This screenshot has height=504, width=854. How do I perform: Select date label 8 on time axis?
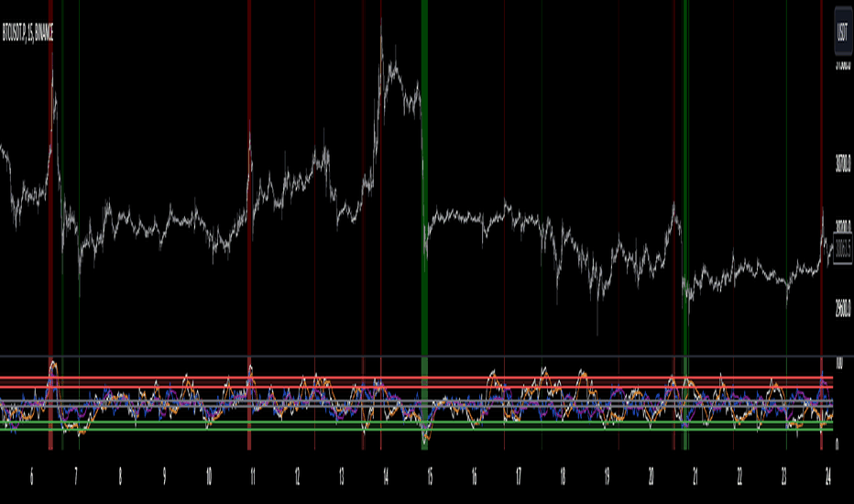120,477
